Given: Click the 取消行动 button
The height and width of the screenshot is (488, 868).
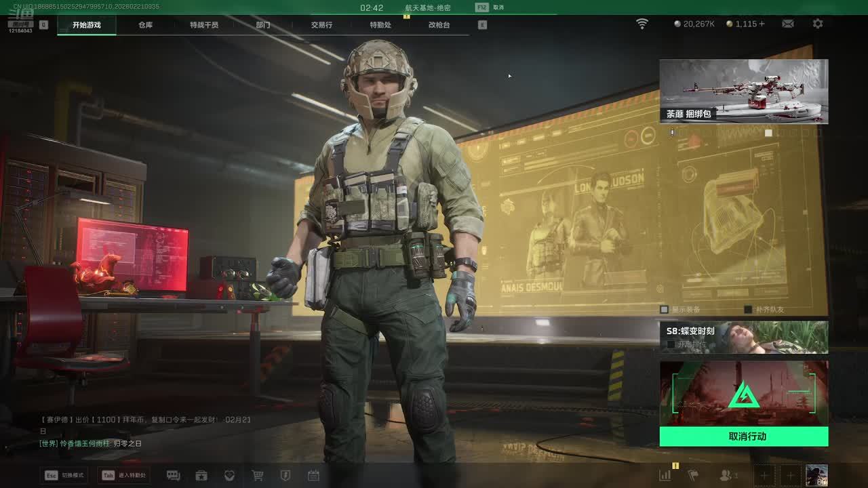Looking at the screenshot, I should [x=744, y=436].
